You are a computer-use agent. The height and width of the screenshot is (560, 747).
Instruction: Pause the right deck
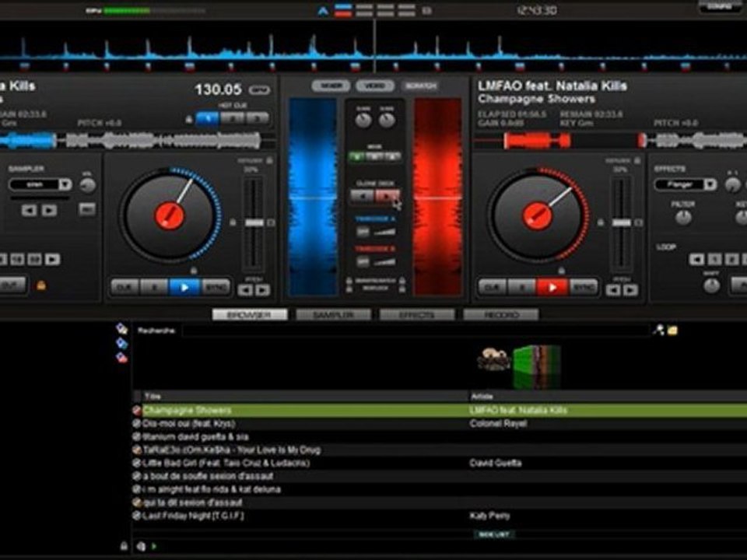pos(522,288)
